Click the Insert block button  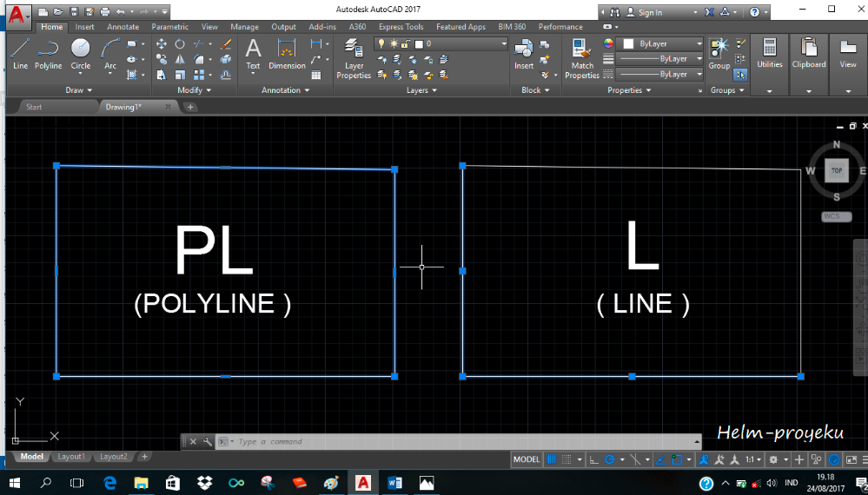point(524,54)
